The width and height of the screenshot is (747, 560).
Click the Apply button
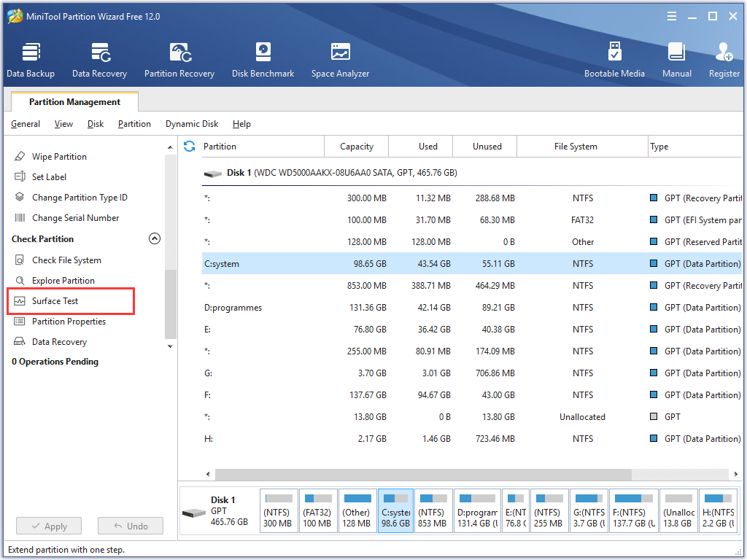coord(49,526)
